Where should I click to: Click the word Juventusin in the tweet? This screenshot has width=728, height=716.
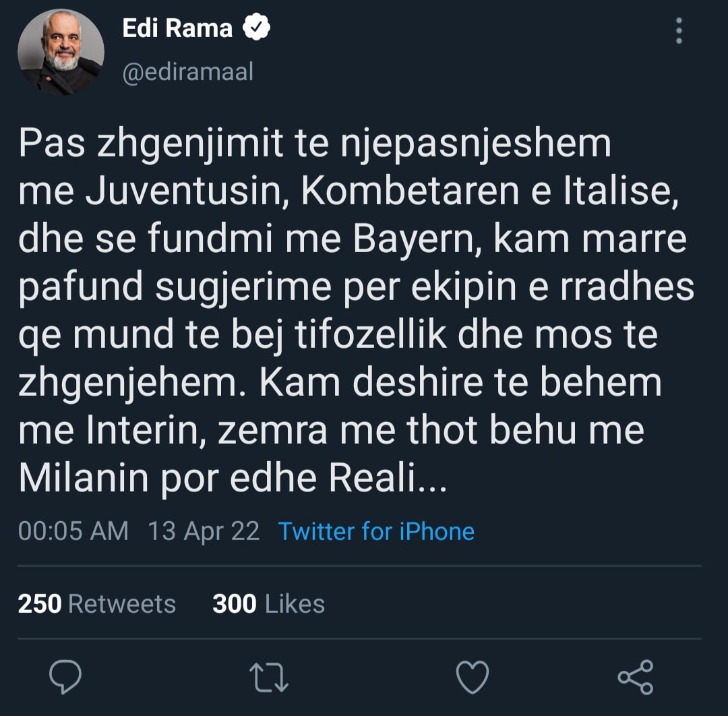coord(186,193)
